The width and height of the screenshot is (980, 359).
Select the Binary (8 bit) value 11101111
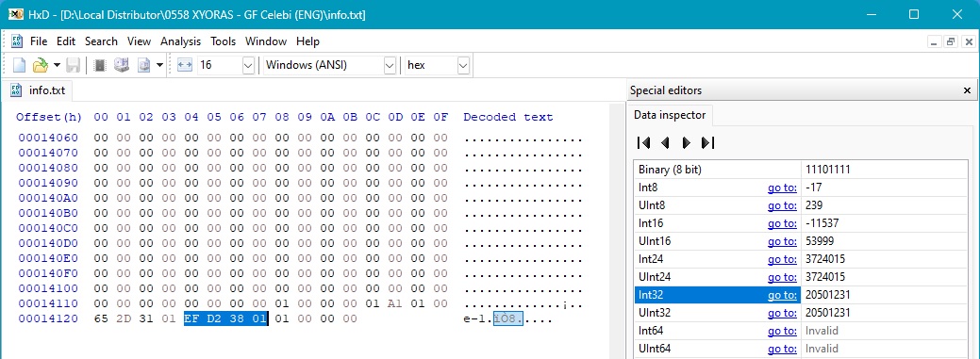coord(827,170)
